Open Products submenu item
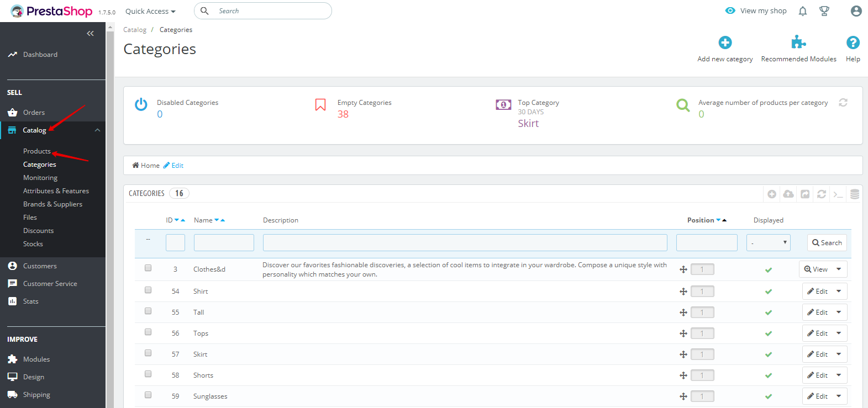The image size is (868, 408). pyautogui.click(x=37, y=151)
